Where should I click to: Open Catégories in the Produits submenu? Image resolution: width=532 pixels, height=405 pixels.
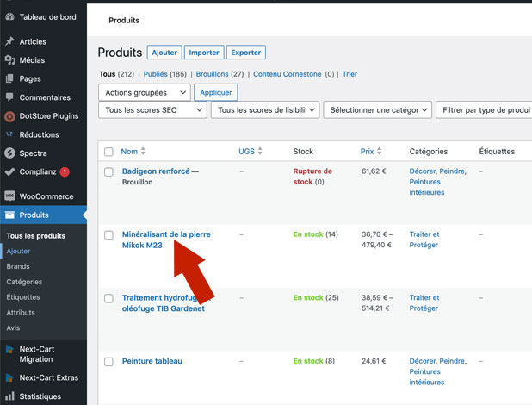click(x=24, y=282)
